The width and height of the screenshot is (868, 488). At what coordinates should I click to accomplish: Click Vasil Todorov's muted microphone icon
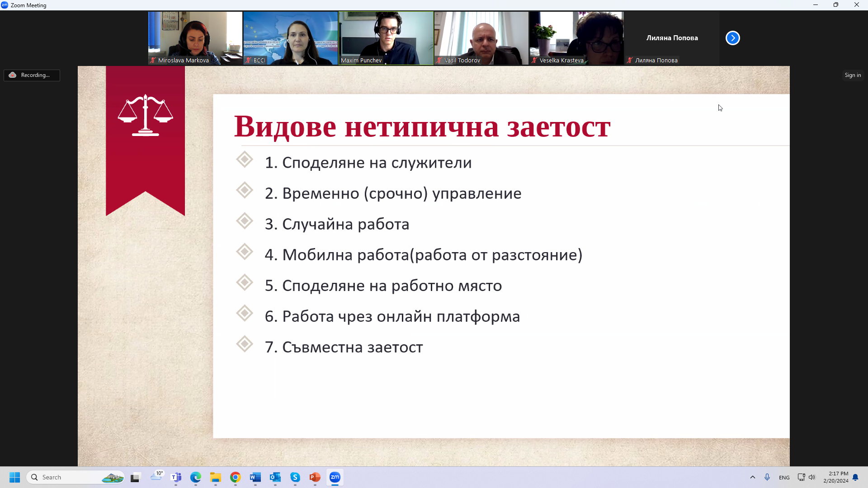[439, 60]
